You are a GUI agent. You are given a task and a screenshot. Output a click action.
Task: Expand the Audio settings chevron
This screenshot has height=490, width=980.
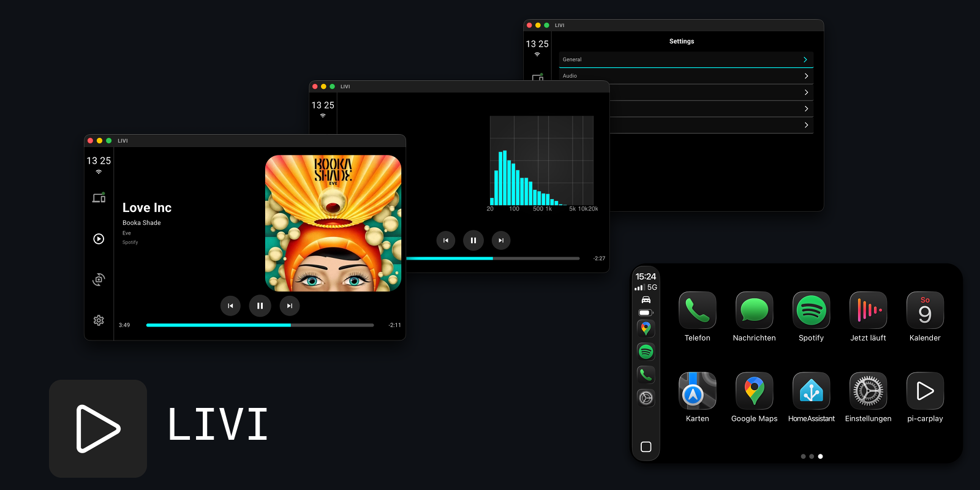(806, 76)
